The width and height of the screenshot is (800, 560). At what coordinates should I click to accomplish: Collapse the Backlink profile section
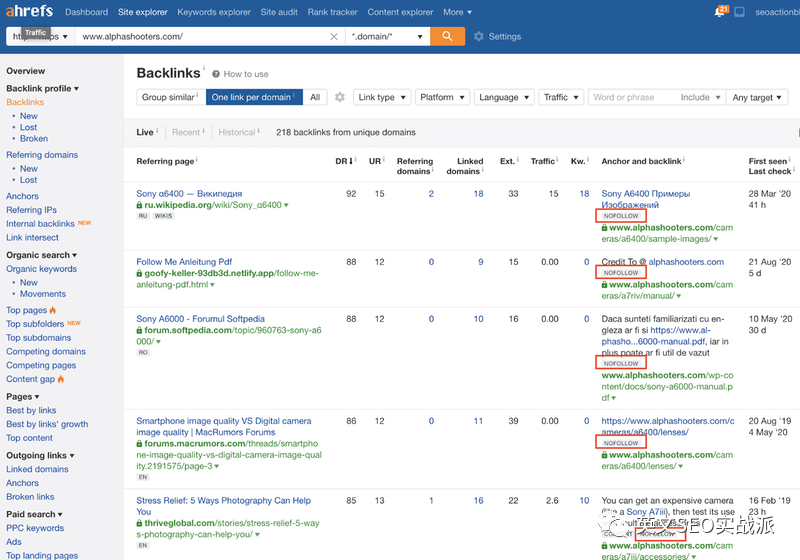pyautogui.click(x=42, y=88)
